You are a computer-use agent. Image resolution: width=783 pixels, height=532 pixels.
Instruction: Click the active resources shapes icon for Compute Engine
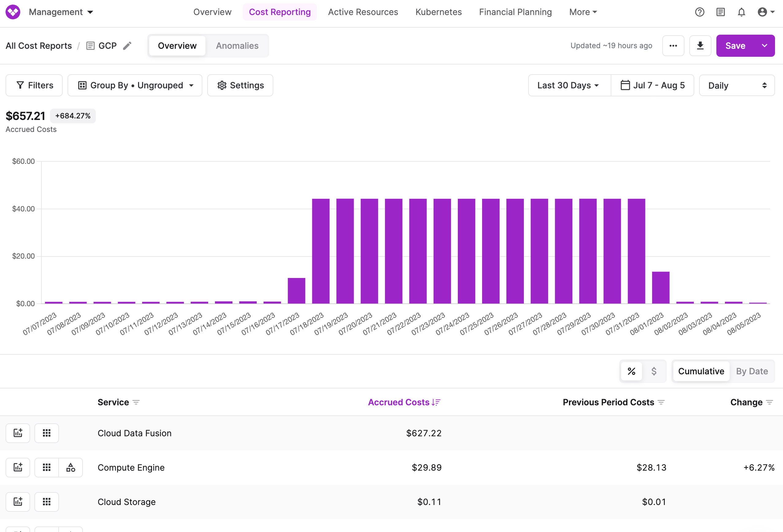[x=71, y=467]
